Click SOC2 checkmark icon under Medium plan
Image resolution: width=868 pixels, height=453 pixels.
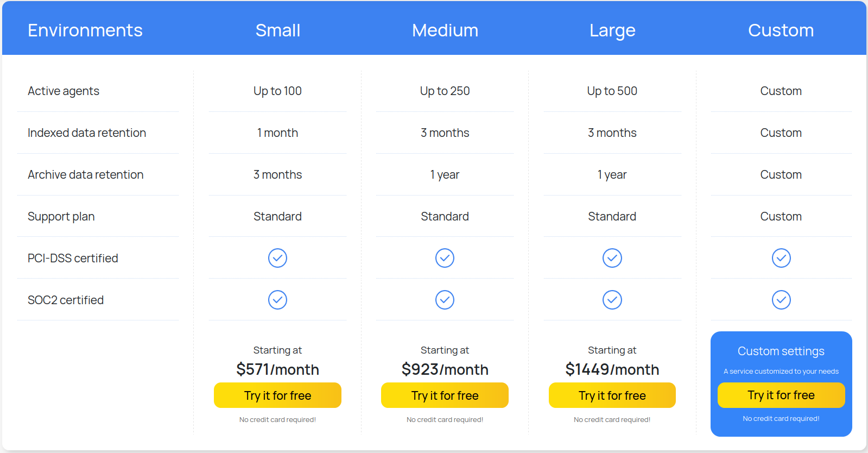(445, 300)
